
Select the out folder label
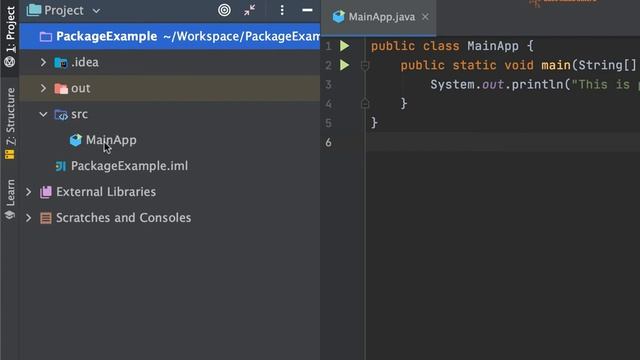pos(80,88)
